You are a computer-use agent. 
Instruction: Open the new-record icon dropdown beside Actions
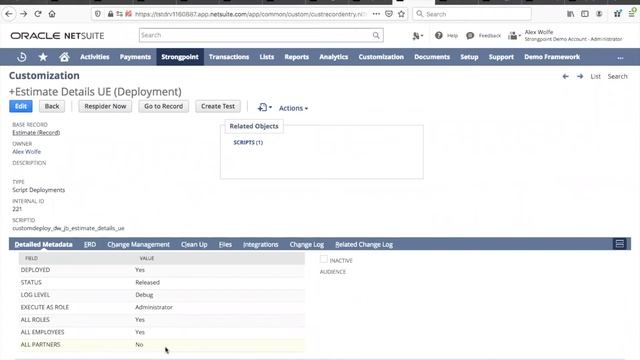(264, 107)
